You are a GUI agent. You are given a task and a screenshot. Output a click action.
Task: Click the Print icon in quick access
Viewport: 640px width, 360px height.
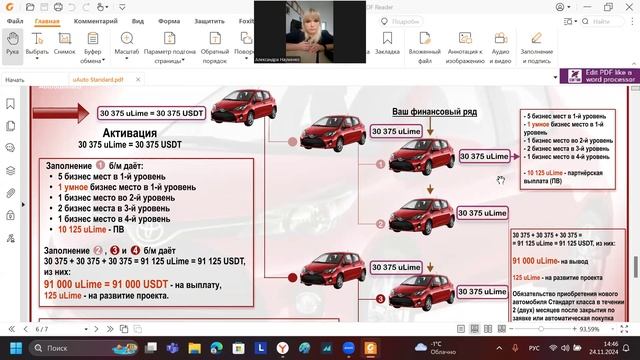pos(58,7)
